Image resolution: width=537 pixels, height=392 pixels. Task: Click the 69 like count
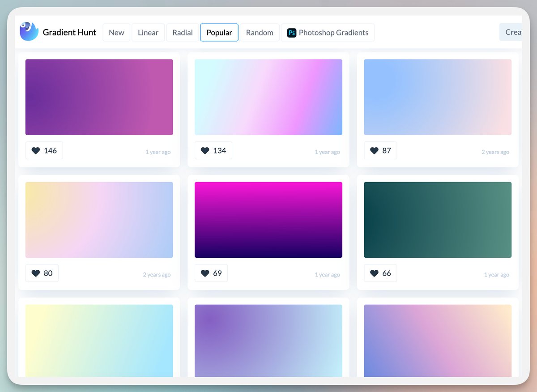tap(217, 273)
